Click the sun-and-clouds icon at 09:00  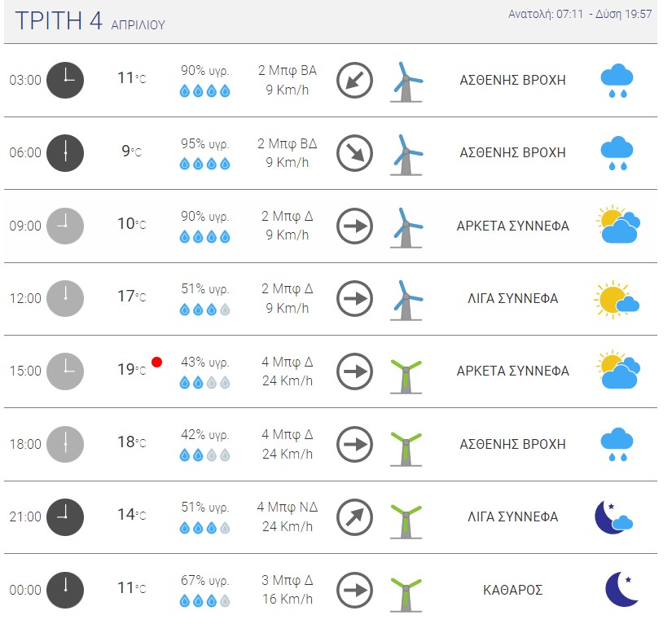[618, 224]
